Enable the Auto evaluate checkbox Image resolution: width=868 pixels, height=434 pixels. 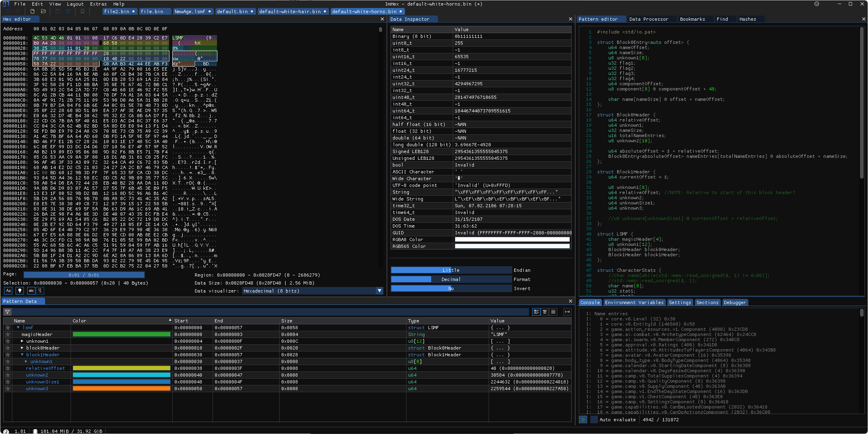[x=594, y=420]
